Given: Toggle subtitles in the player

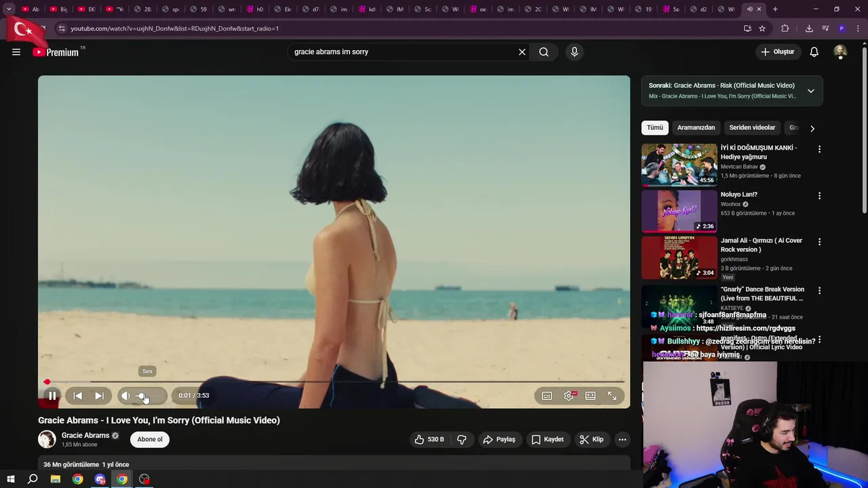Looking at the screenshot, I should (x=547, y=396).
